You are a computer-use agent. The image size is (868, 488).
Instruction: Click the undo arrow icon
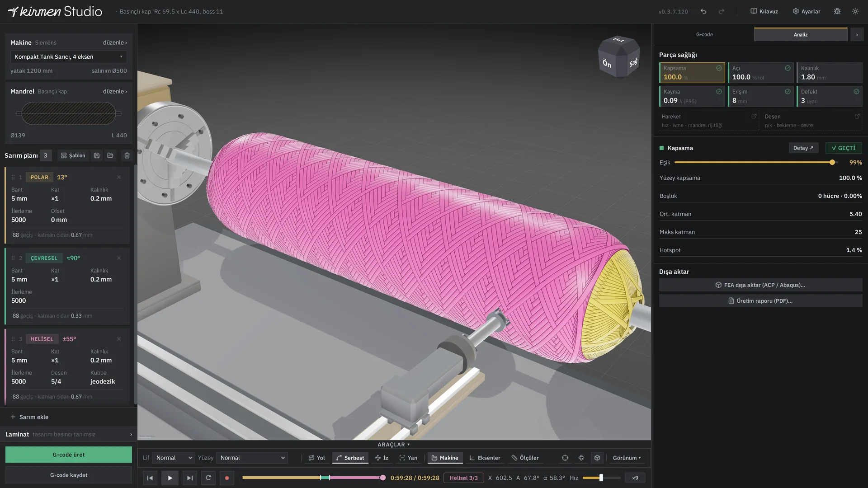[703, 11]
